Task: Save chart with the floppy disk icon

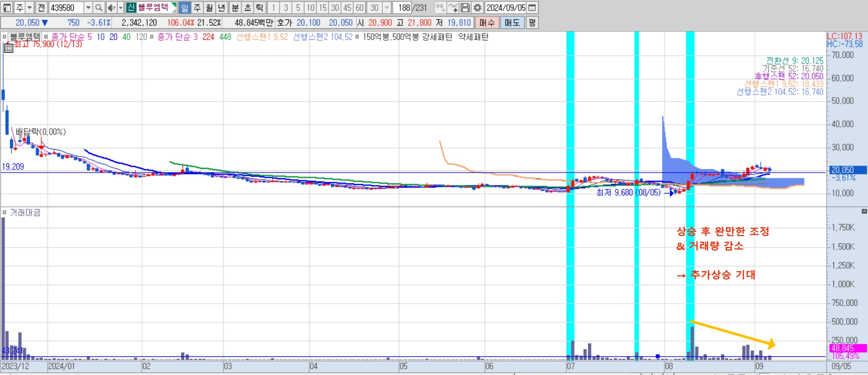Action: [x=465, y=8]
